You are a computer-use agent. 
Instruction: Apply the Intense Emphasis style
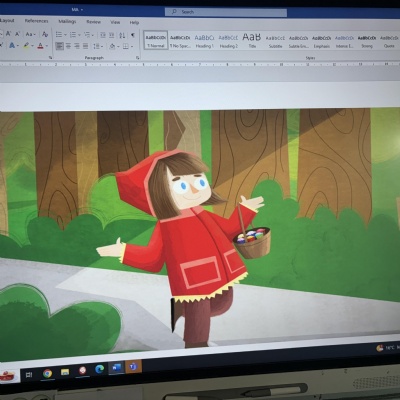(x=344, y=42)
